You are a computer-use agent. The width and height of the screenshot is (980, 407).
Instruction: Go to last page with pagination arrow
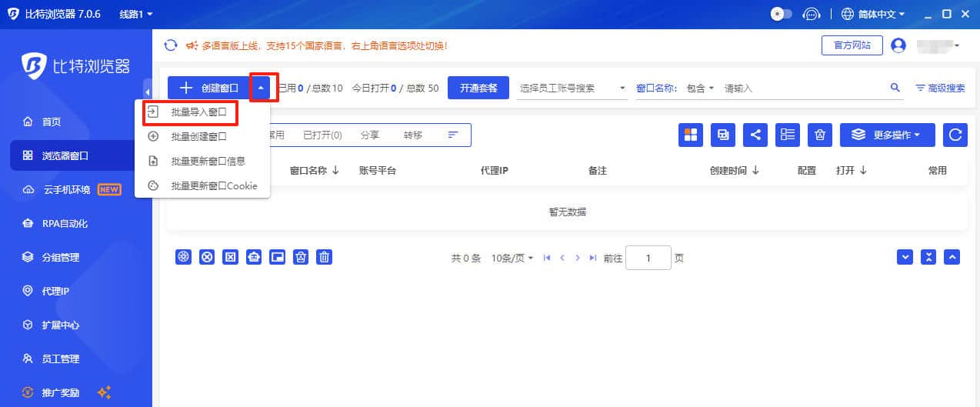point(592,259)
